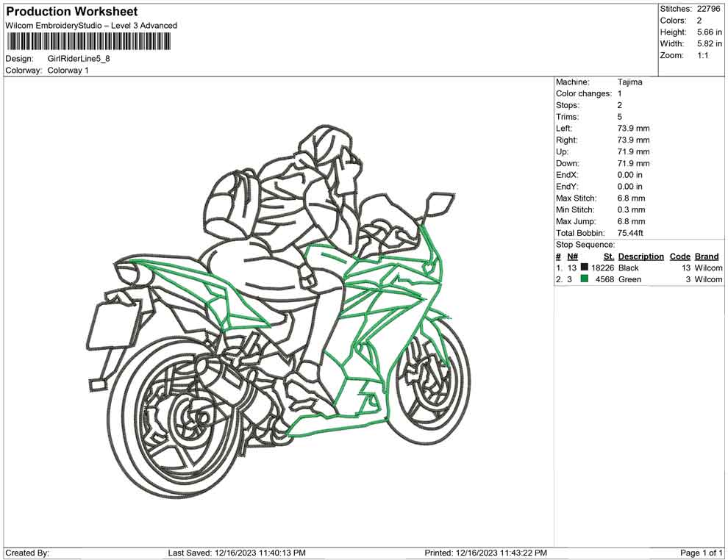Select the Description column header
728x560 pixels.
coord(640,256)
